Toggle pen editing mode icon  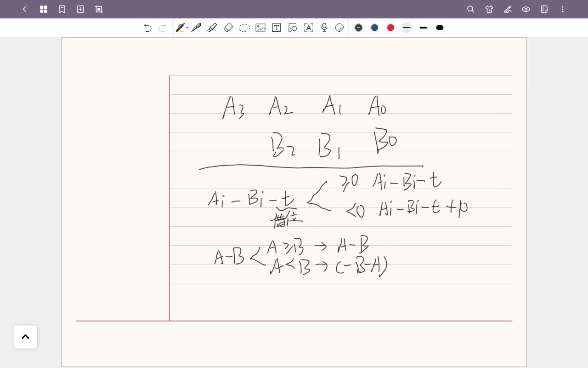(x=508, y=9)
